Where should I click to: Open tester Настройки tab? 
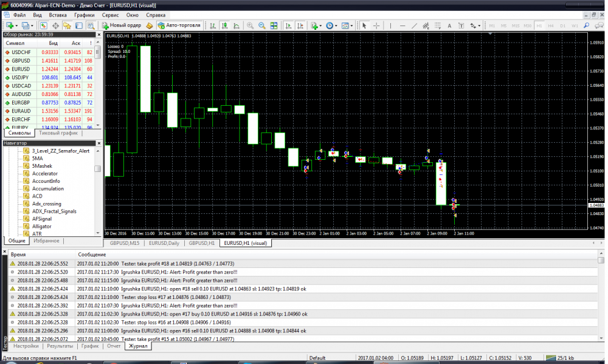tap(26, 346)
